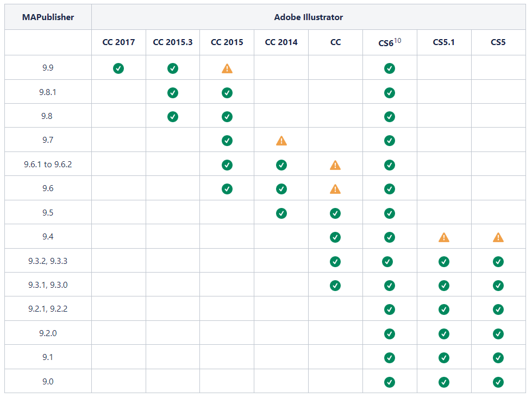Click the "9.5" version row label

click(x=48, y=213)
